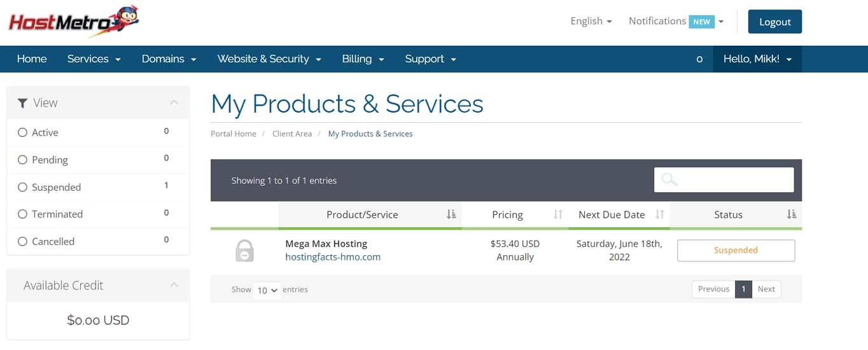Sort by Status column arrow icon

pos(792,214)
